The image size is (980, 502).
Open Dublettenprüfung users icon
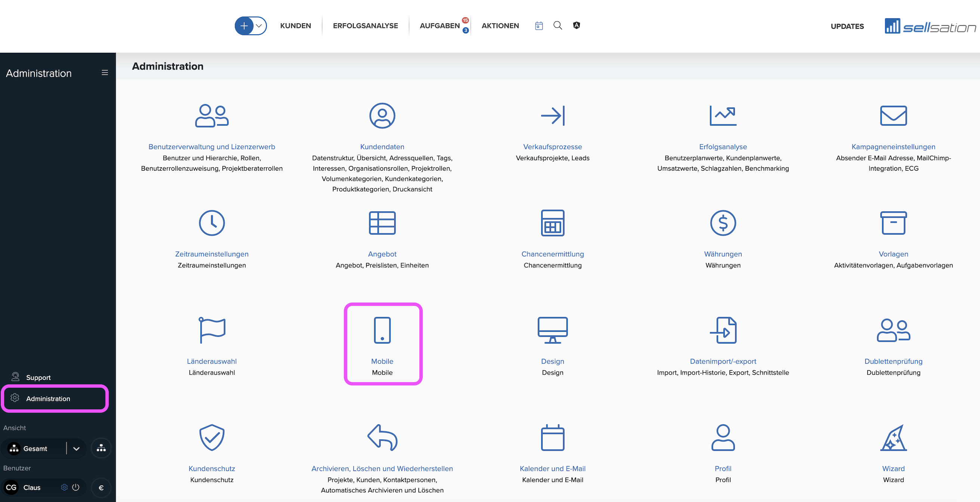tap(894, 330)
